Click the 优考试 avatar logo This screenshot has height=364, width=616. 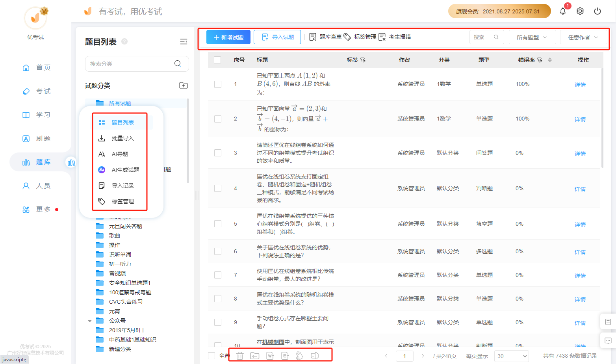[x=35, y=18]
